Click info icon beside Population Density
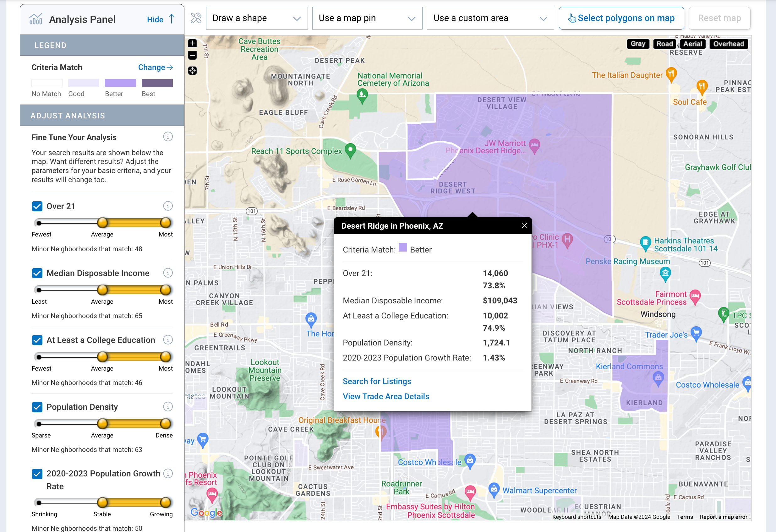This screenshot has height=532, width=776. pyautogui.click(x=168, y=406)
